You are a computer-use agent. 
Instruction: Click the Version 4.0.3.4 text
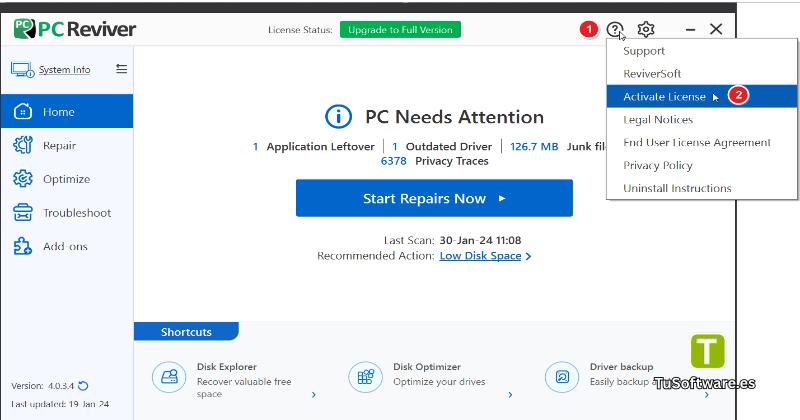[x=42, y=386]
